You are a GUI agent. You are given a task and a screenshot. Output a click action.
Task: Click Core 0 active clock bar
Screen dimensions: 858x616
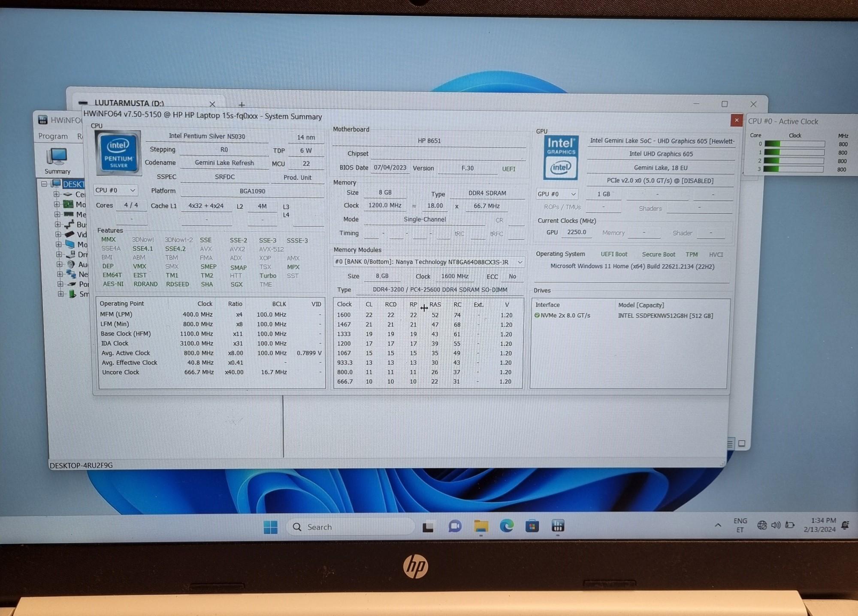click(794, 144)
